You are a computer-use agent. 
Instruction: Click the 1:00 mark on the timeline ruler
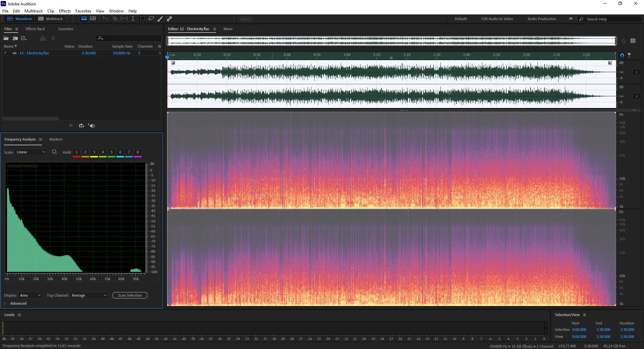tap(347, 55)
